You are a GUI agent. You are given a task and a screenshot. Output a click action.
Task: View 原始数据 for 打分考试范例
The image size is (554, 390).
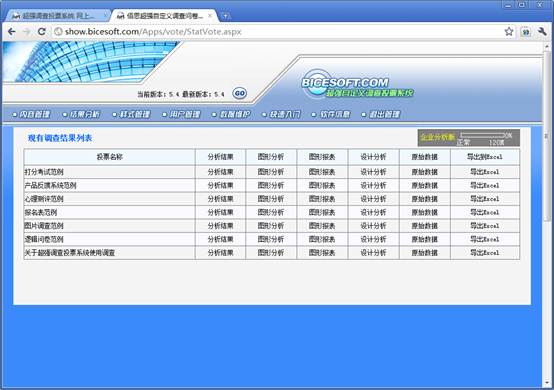coord(425,172)
